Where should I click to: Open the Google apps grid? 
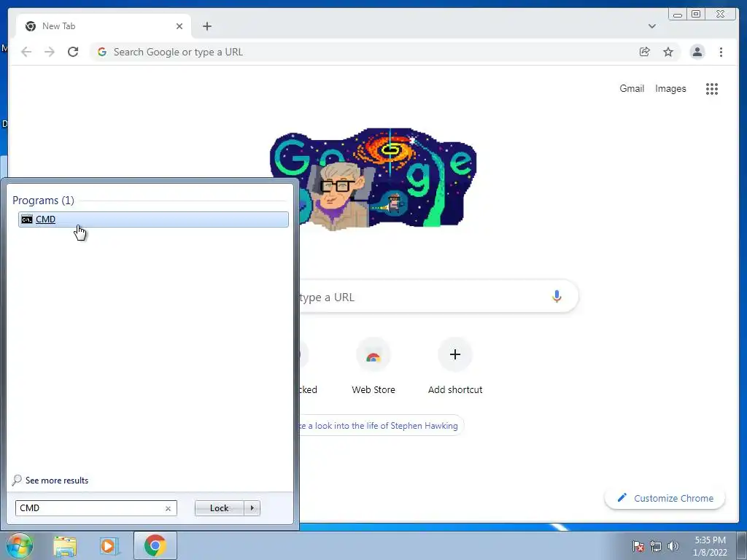(712, 89)
